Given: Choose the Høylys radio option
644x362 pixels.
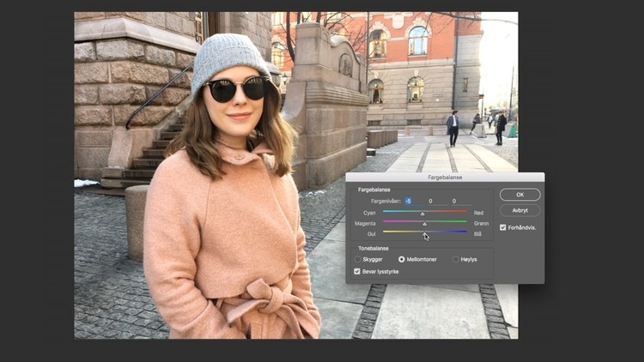Looking at the screenshot, I should tap(456, 258).
